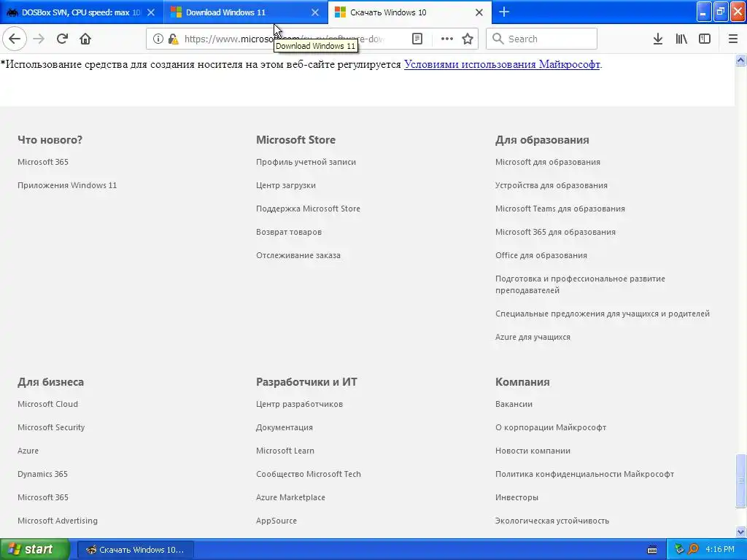
Task: Open Office для образования link
Action: click(541, 255)
